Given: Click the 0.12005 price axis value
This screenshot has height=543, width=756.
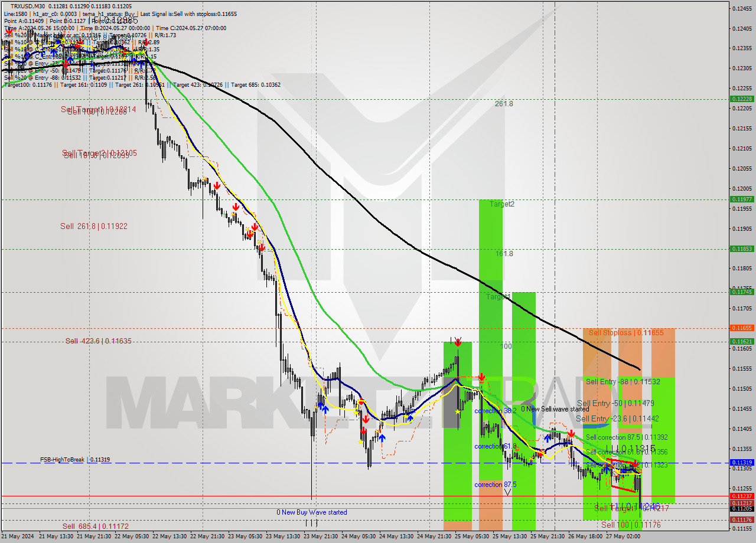Looking at the screenshot, I should pyautogui.click(x=742, y=188).
